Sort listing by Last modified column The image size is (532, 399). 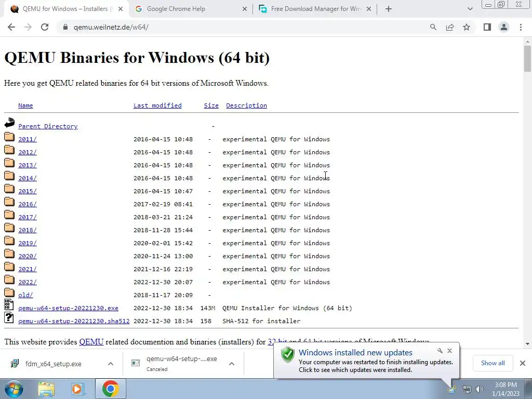tap(157, 105)
